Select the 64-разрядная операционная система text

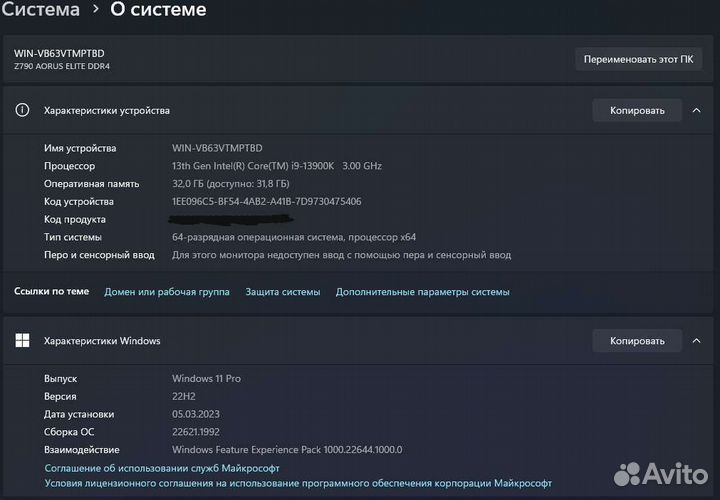pyautogui.click(x=294, y=237)
